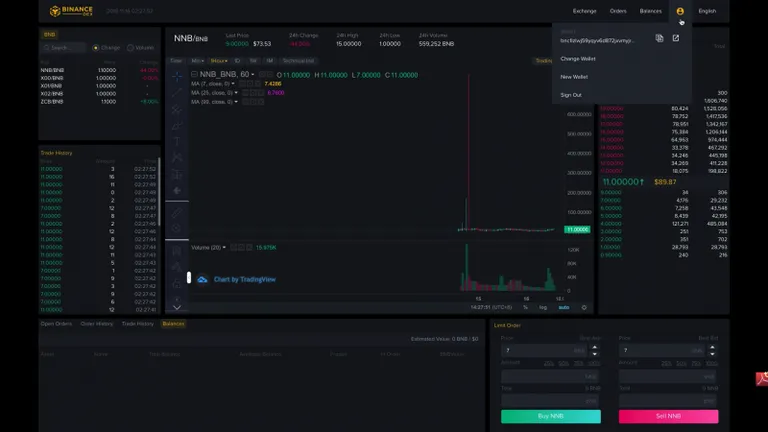Viewport: 768px width, 432px height.
Task: Click the Sell NNB button
Action: tap(668, 416)
